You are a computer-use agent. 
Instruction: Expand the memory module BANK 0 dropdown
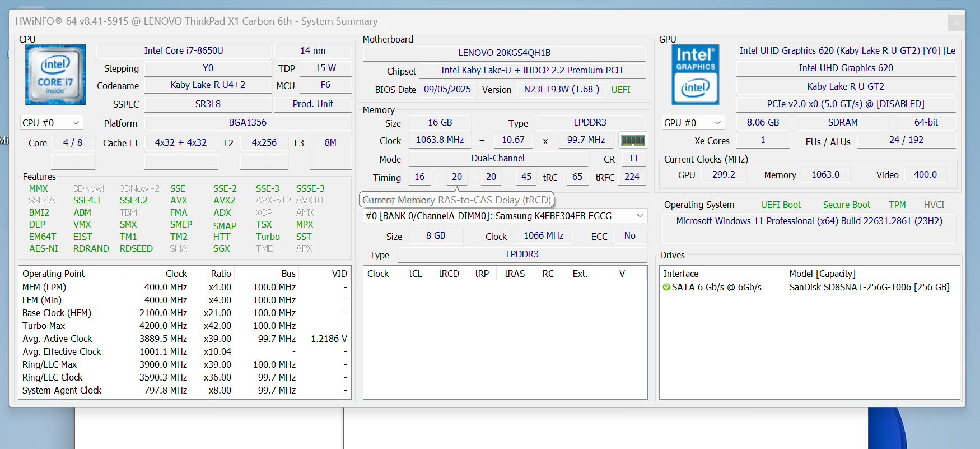coord(505,216)
